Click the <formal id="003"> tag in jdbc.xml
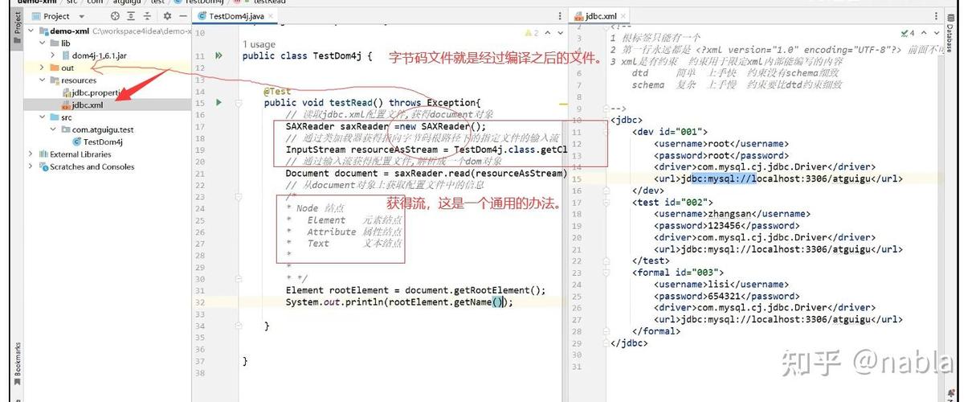This screenshot has height=402, width=980. [x=677, y=273]
